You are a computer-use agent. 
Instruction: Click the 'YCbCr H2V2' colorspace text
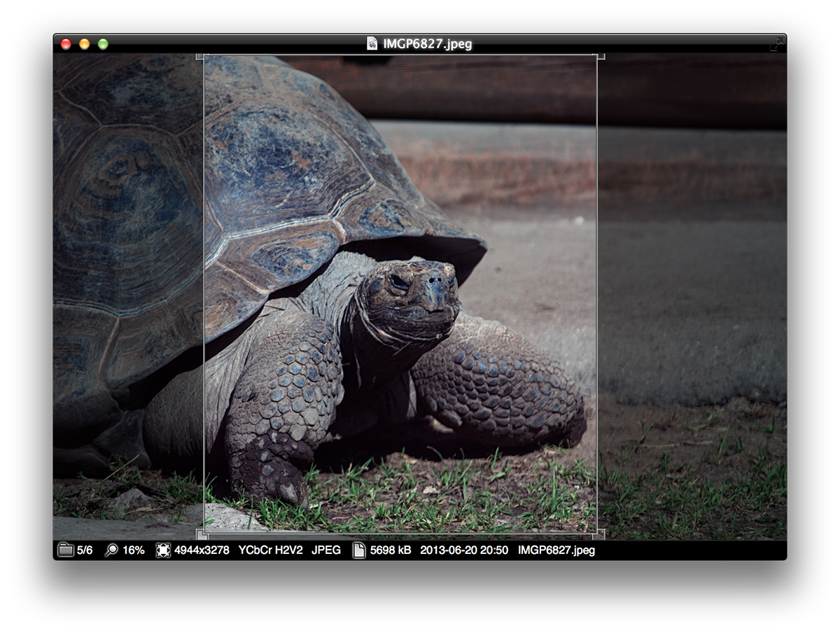pyautogui.click(x=270, y=550)
